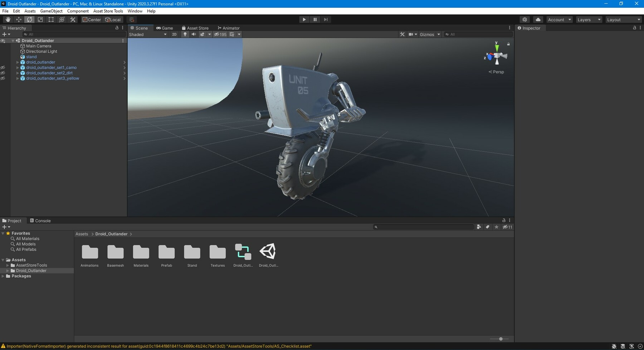
Task: Open the Shaded draw mode dropdown
Action: point(148,34)
